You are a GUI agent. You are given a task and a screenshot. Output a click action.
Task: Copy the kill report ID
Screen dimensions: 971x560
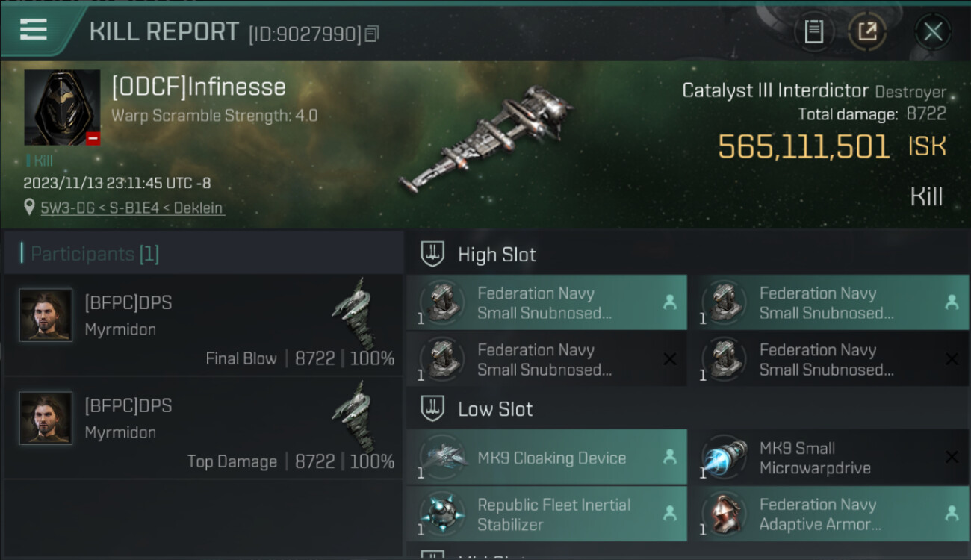pyautogui.click(x=372, y=34)
